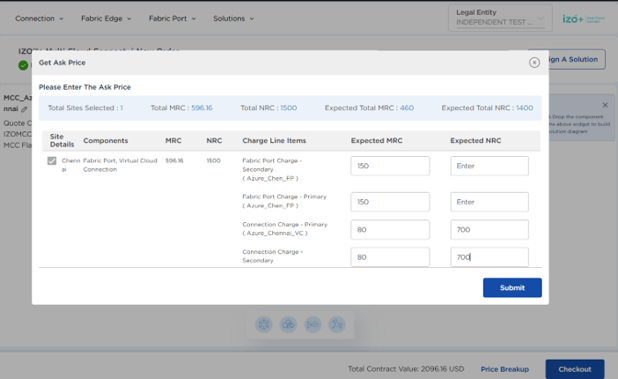Click the Design A Solution button
The height and width of the screenshot is (379, 618).
(577, 59)
